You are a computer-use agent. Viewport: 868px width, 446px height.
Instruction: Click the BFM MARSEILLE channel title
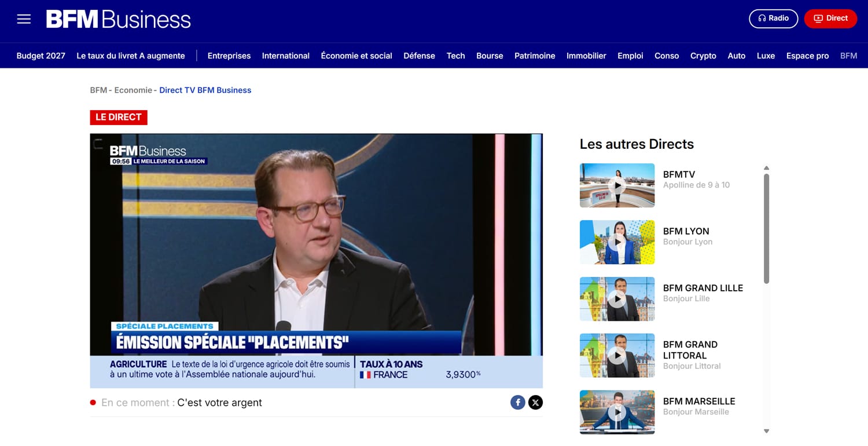(699, 401)
